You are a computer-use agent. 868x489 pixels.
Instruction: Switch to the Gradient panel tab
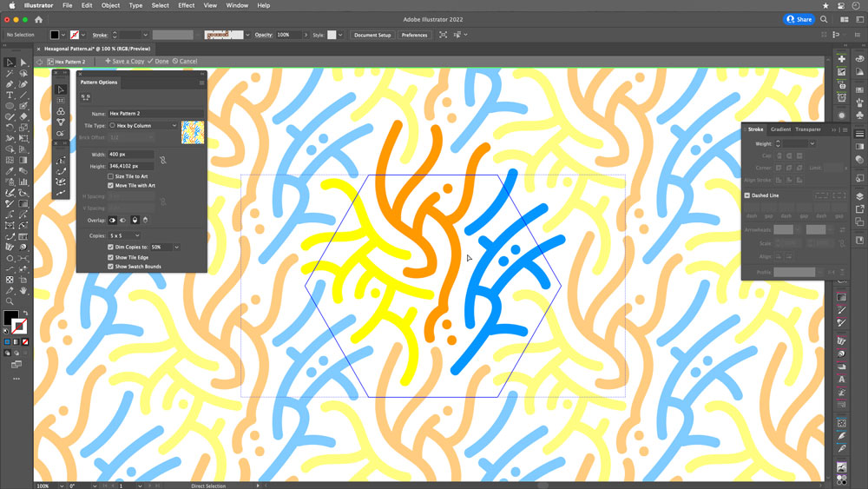click(780, 129)
